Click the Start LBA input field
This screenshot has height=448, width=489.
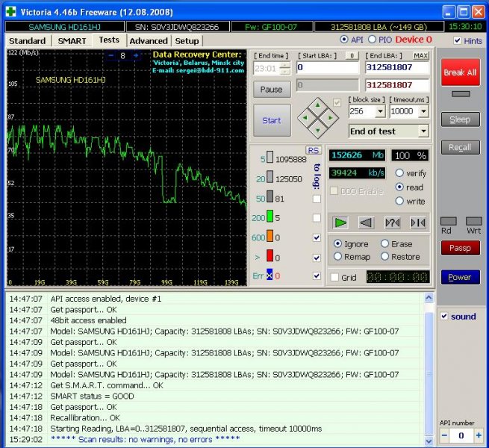click(x=328, y=68)
